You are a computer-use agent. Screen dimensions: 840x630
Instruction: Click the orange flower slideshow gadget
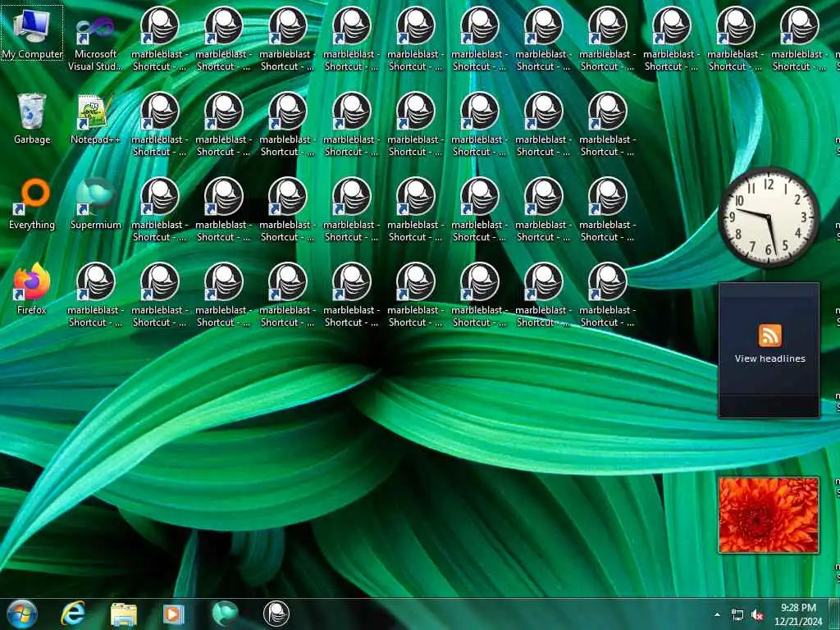point(769,515)
